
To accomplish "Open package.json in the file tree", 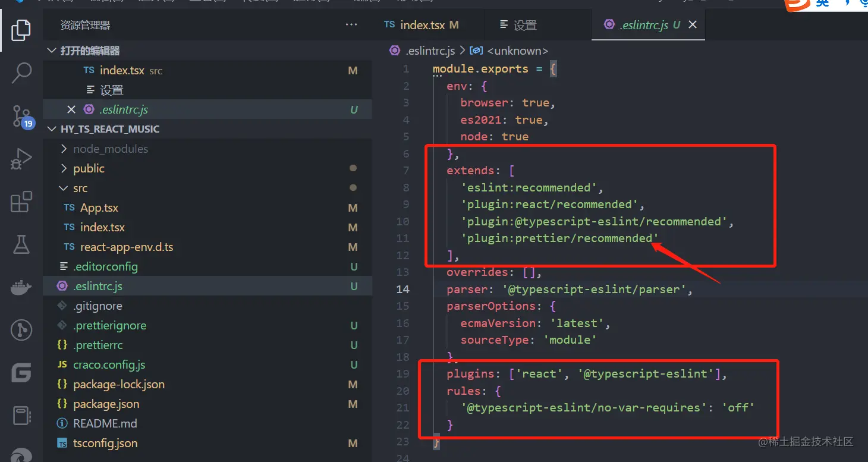I will [x=207, y=404].
